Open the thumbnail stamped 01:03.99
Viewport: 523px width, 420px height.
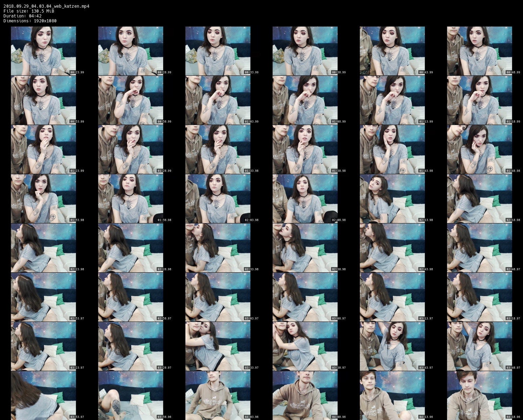point(218,100)
